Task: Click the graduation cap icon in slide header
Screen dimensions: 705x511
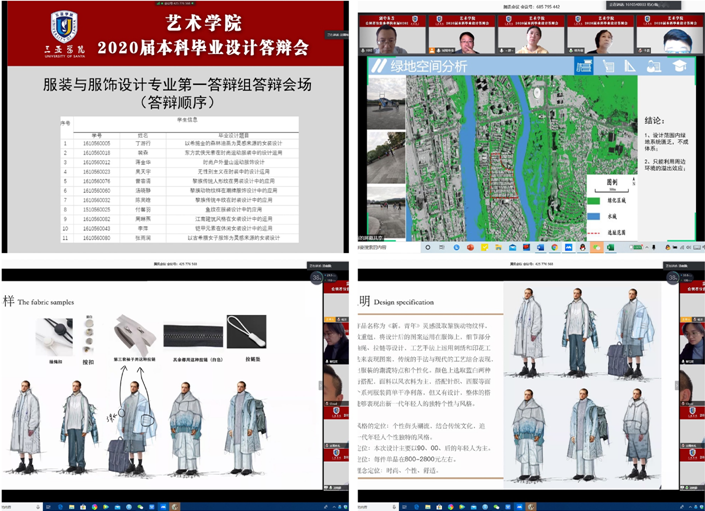Action: pos(680,66)
